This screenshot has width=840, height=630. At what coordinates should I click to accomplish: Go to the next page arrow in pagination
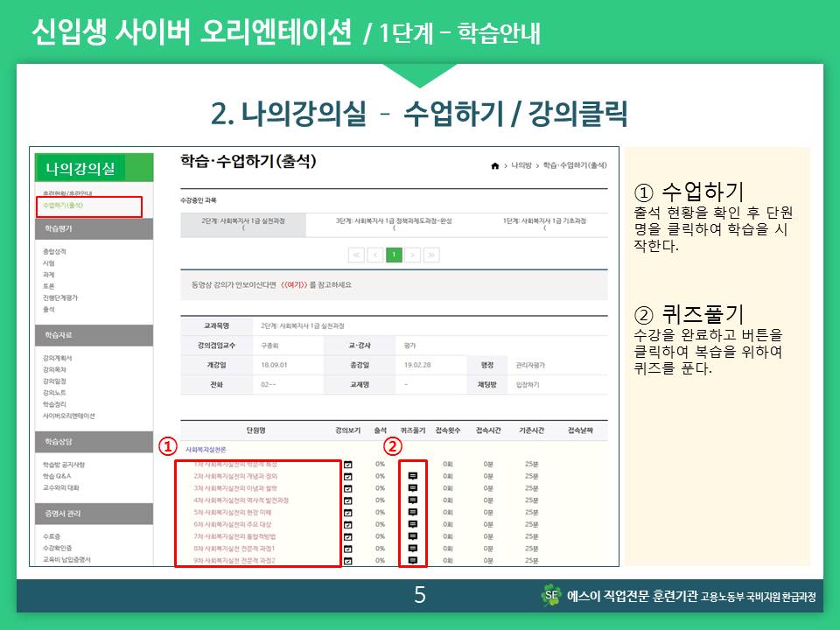(x=412, y=255)
